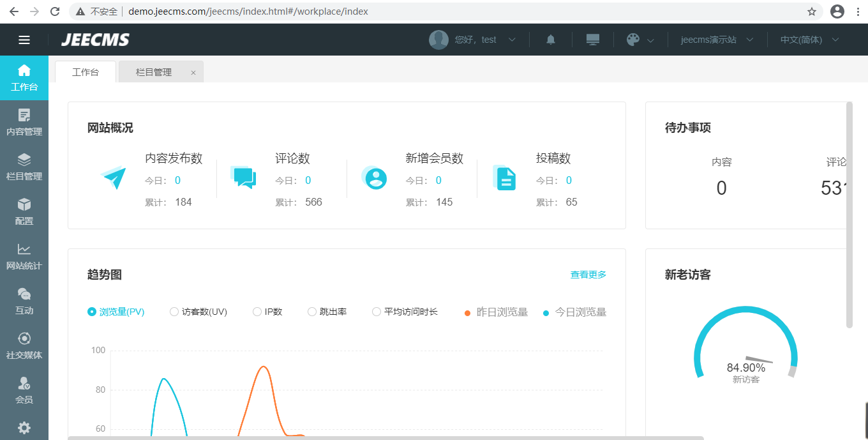The image size is (868, 440).
Task: Open the 中文(简体) language dropdown
Action: coord(809,40)
